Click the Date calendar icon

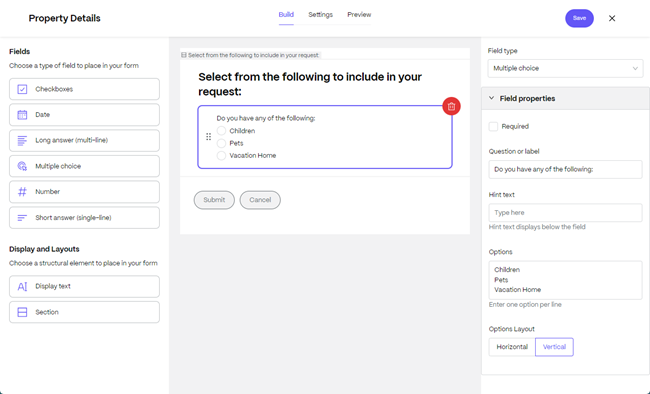coord(22,115)
